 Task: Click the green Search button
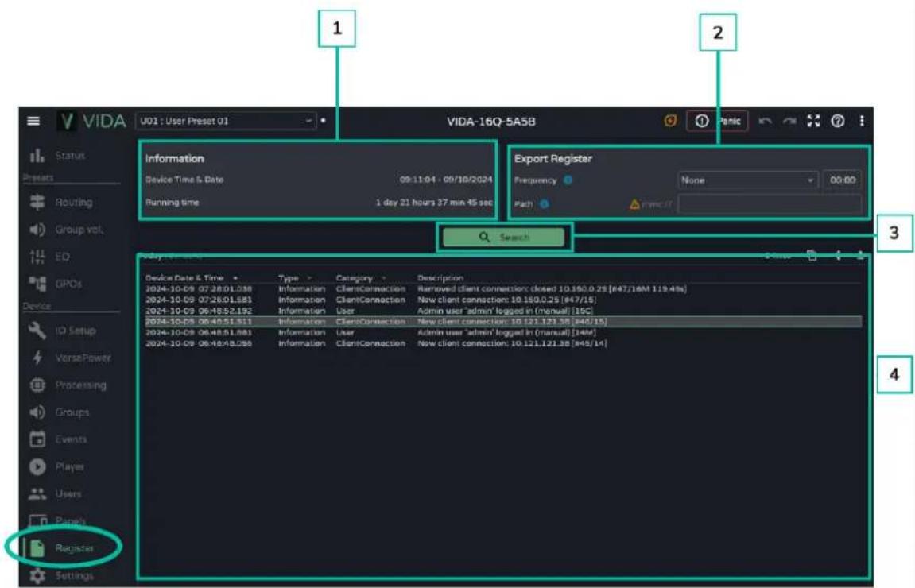click(503, 237)
